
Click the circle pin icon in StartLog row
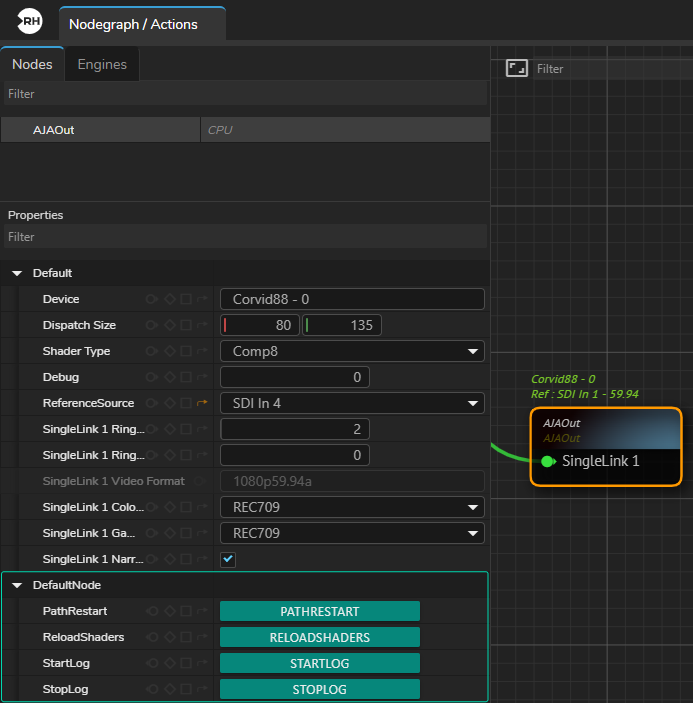point(152,663)
